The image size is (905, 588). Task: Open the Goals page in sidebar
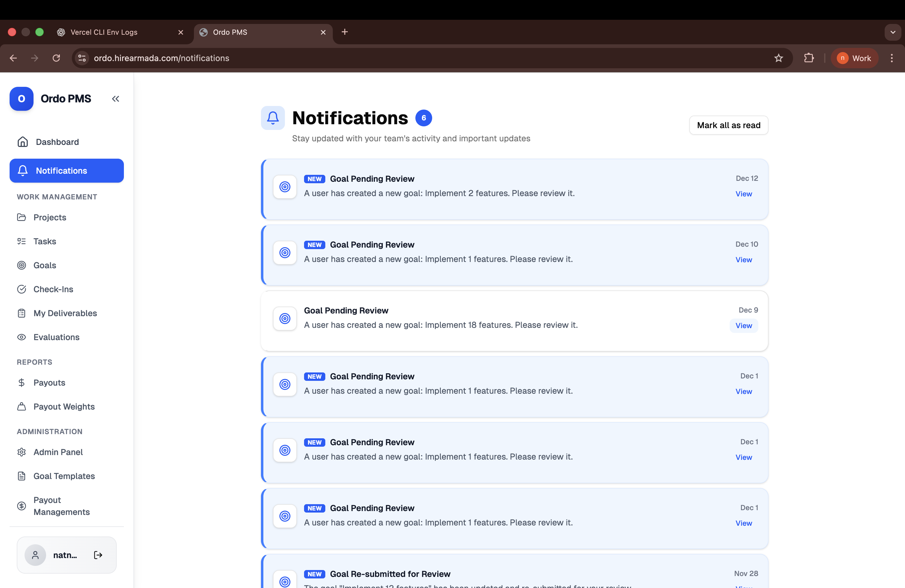pyautogui.click(x=45, y=266)
